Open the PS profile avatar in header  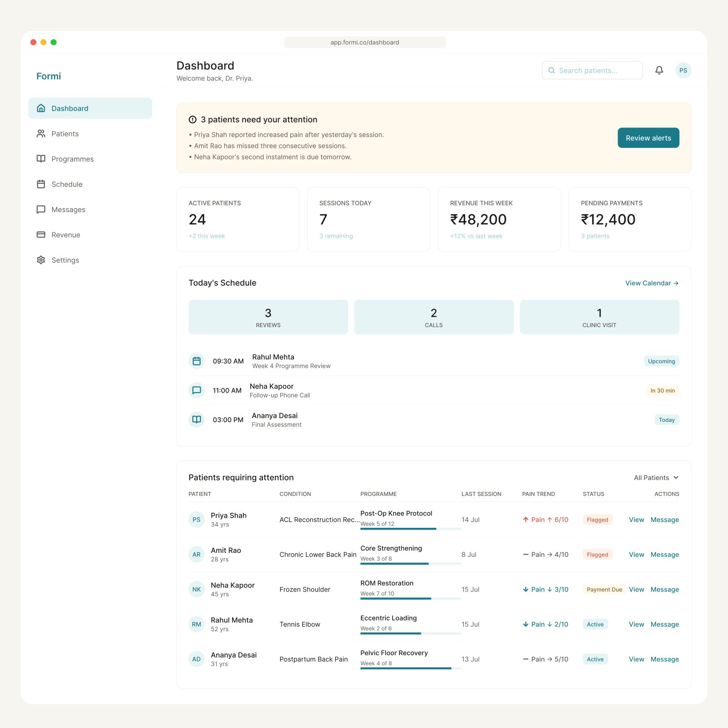click(683, 70)
